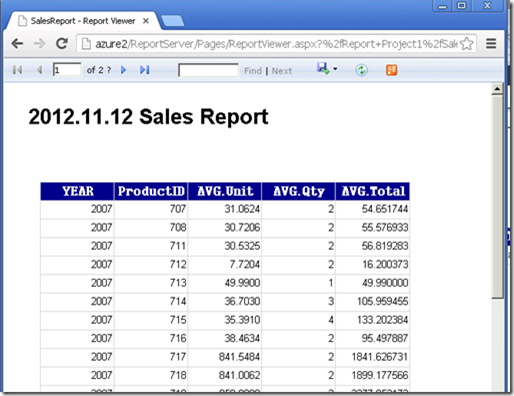514x396 pixels.
Task: Click AVG.Unit value 35.3910
Action: (x=242, y=320)
